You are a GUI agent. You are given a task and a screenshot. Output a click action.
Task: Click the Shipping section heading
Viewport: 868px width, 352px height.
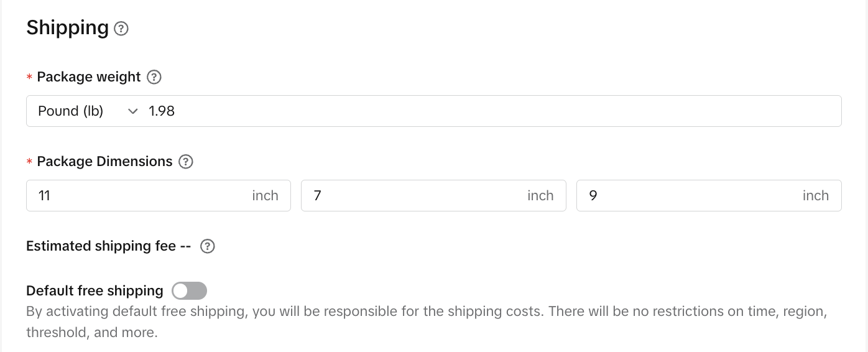pos(68,28)
